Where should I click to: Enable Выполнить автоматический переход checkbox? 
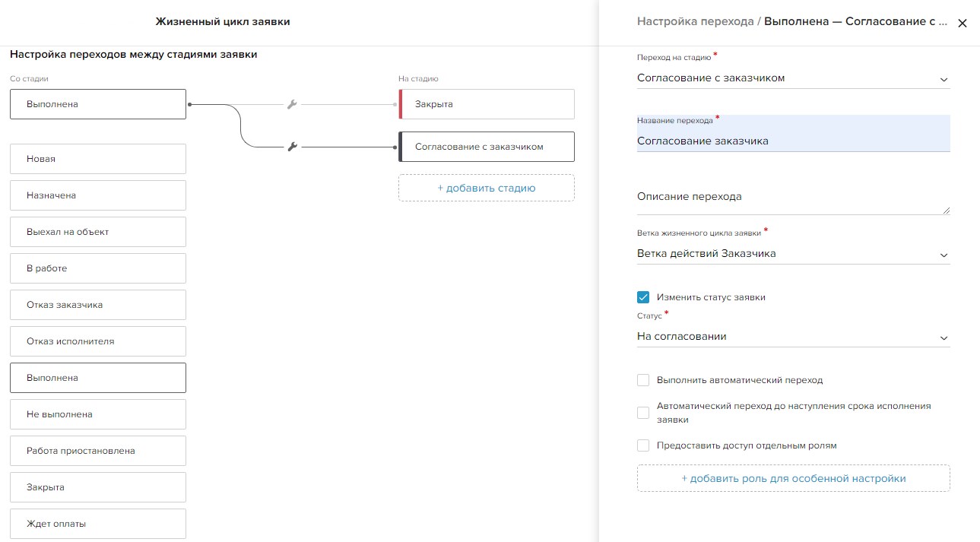643,380
